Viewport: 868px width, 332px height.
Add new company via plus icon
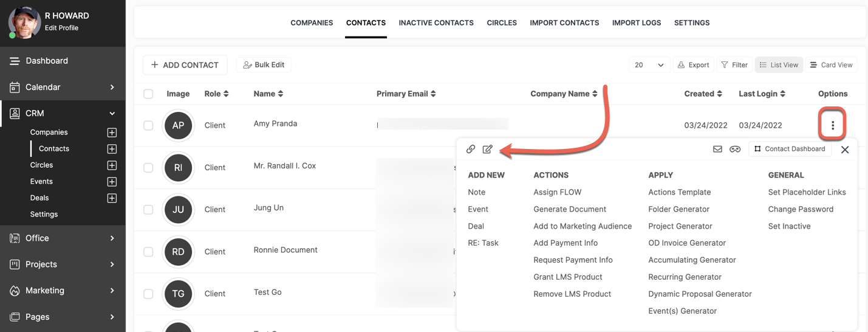112,133
